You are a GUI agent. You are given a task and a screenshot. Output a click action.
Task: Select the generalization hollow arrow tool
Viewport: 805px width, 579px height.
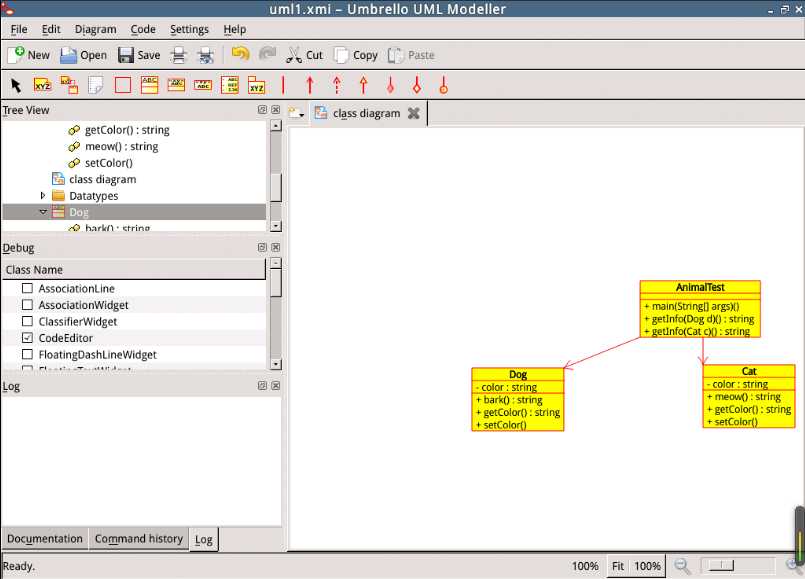tap(363, 85)
